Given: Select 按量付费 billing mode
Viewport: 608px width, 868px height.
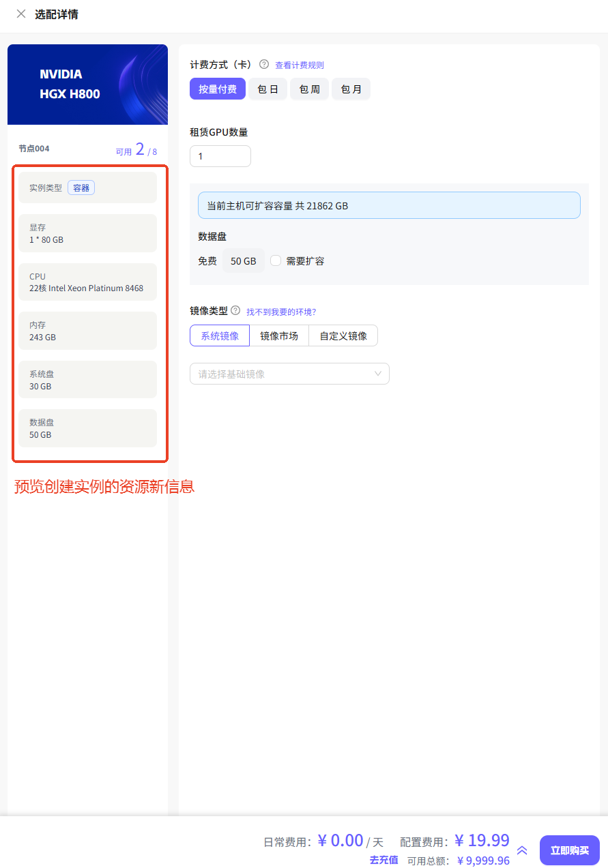Looking at the screenshot, I should (218, 89).
